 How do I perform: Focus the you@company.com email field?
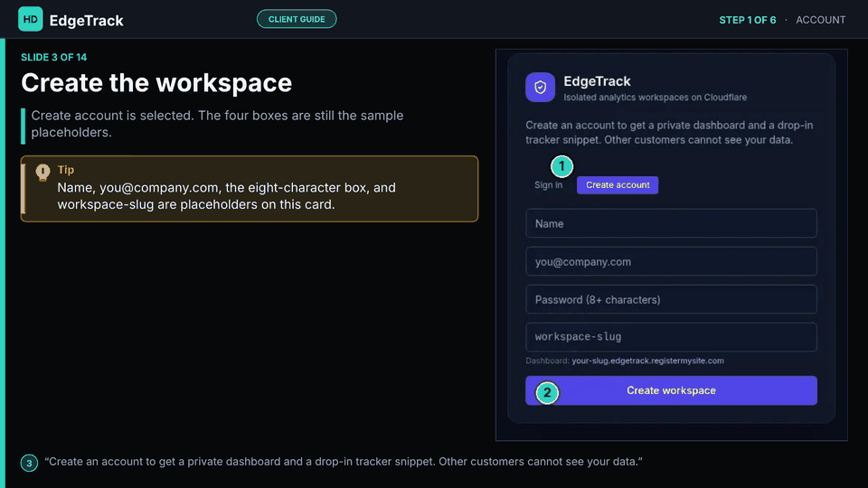pos(671,262)
